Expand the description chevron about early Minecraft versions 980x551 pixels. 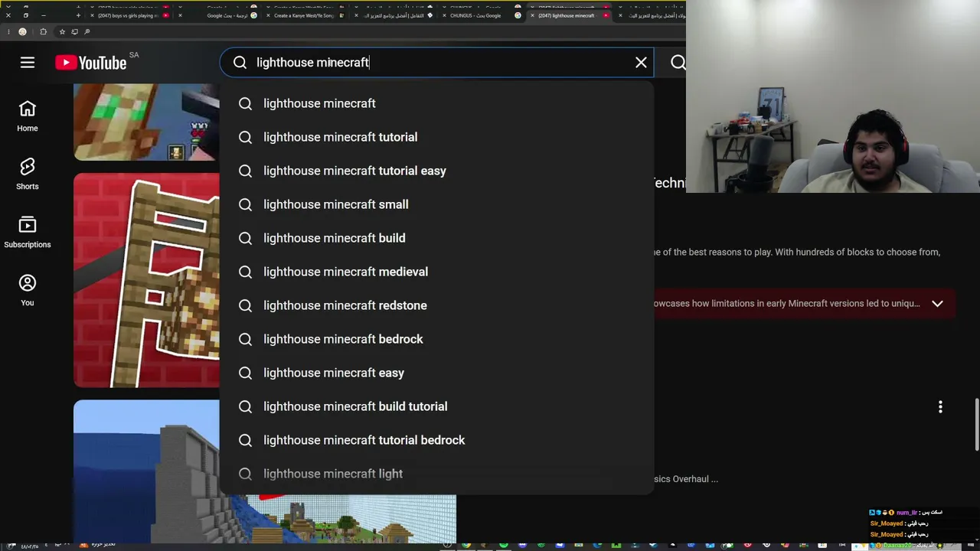(937, 304)
